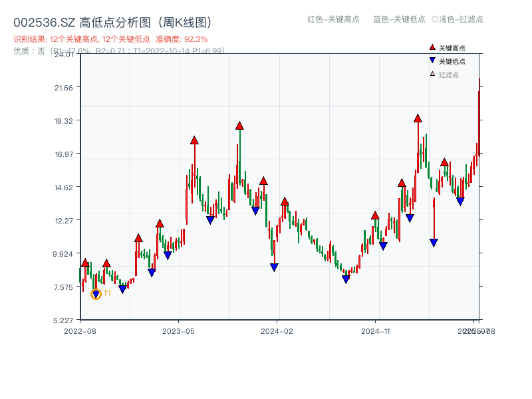Click the red marker atop the 2025 peak near 19.4
The height and width of the screenshot is (399, 532).
point(418,118)
